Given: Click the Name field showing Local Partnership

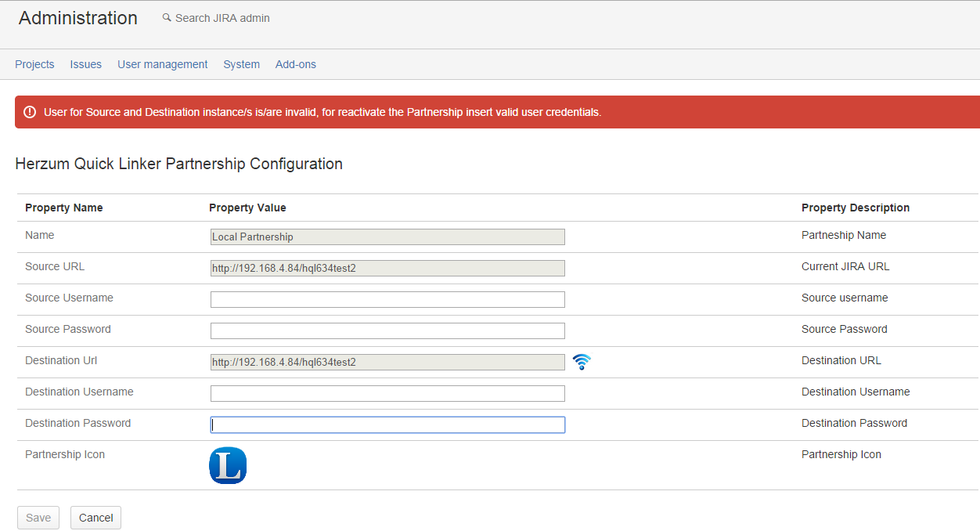Looking at the screenshot, I should click(x=387, y=237).
